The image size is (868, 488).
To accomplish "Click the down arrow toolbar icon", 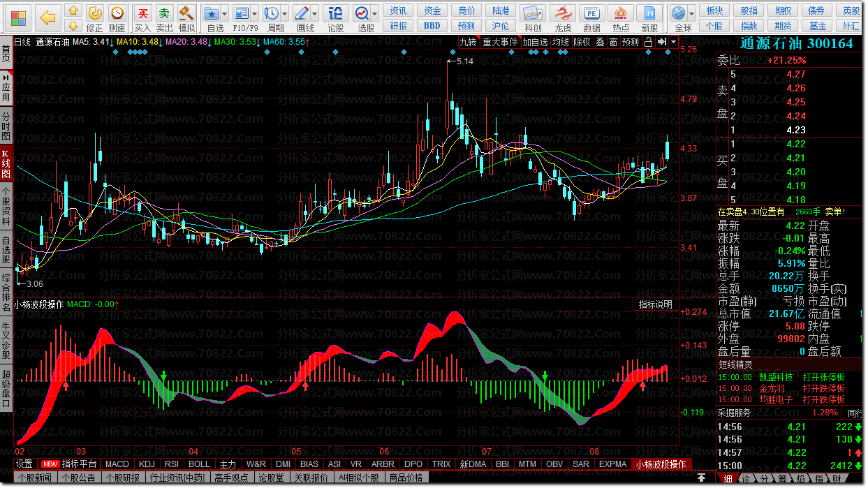I will (x=73, y=27).
